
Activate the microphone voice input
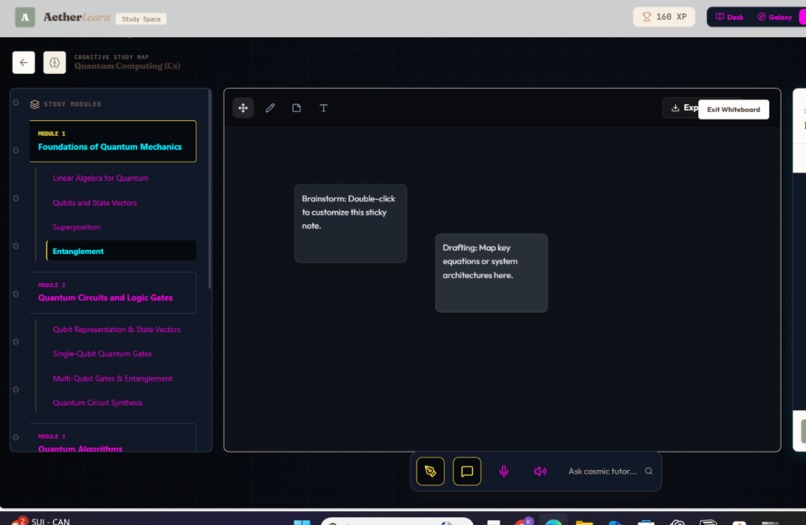[x=504, y=471]
